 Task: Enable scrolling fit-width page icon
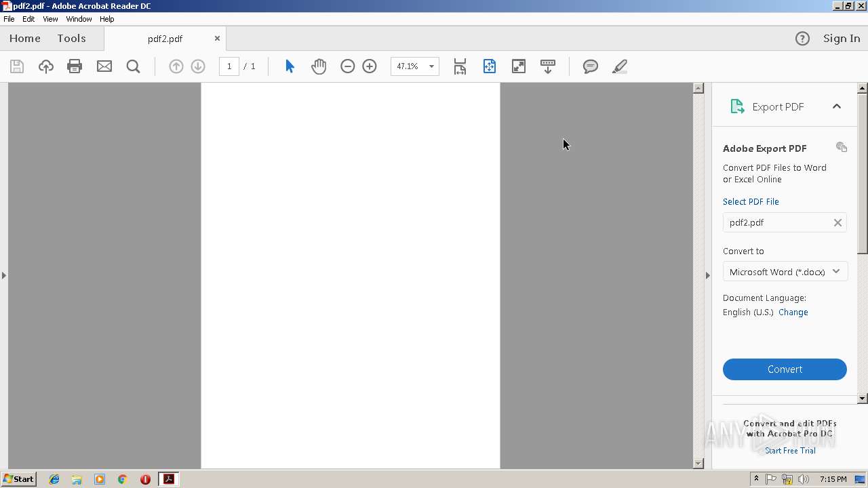tap(460, 66)
